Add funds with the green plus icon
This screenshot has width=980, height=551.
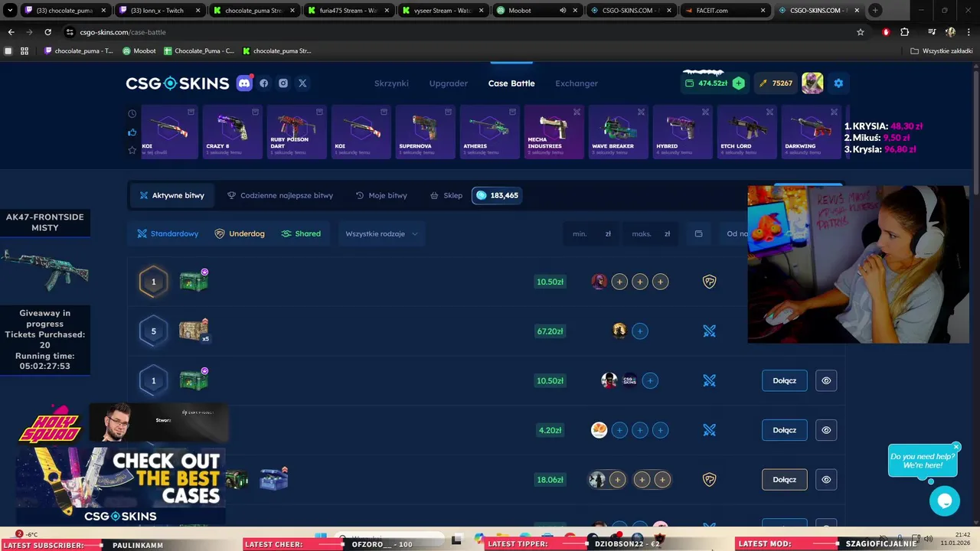point(738,83)
